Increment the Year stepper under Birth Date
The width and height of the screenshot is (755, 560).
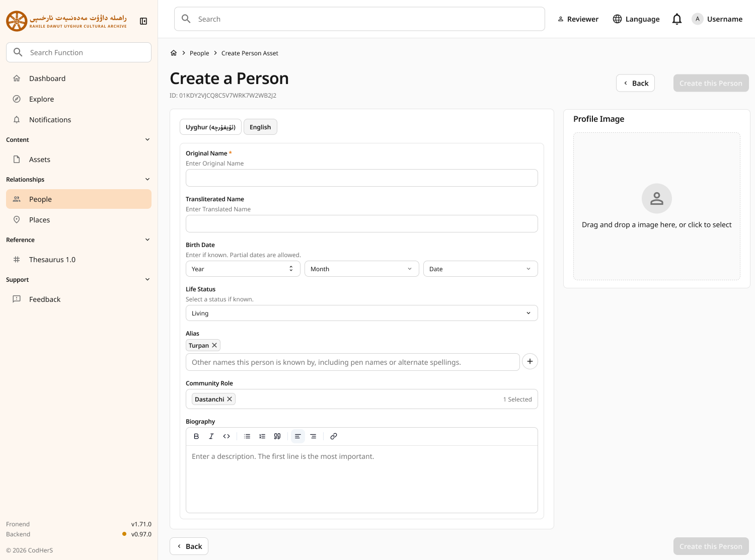(291, 266)
